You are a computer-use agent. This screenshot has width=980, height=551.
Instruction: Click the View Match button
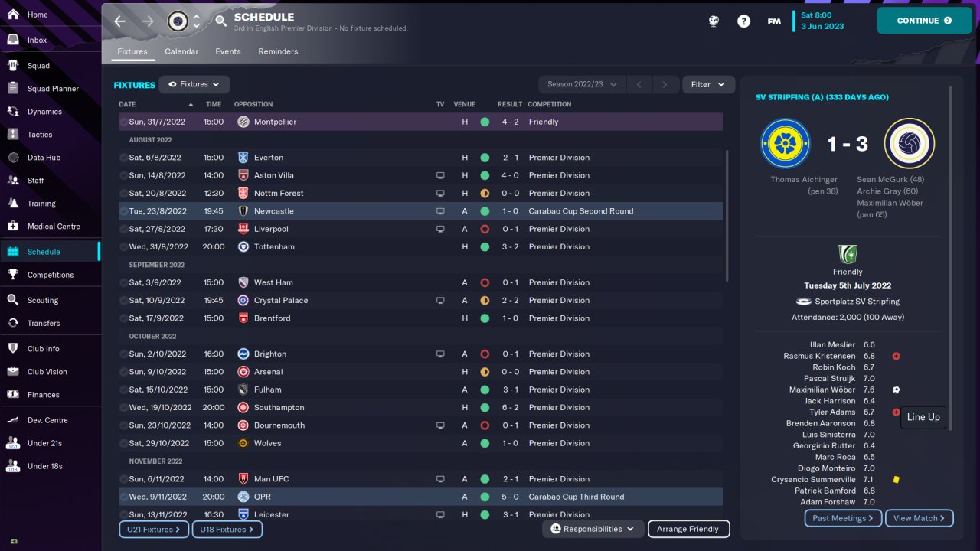pyautogui.click(x=920, y=518)
